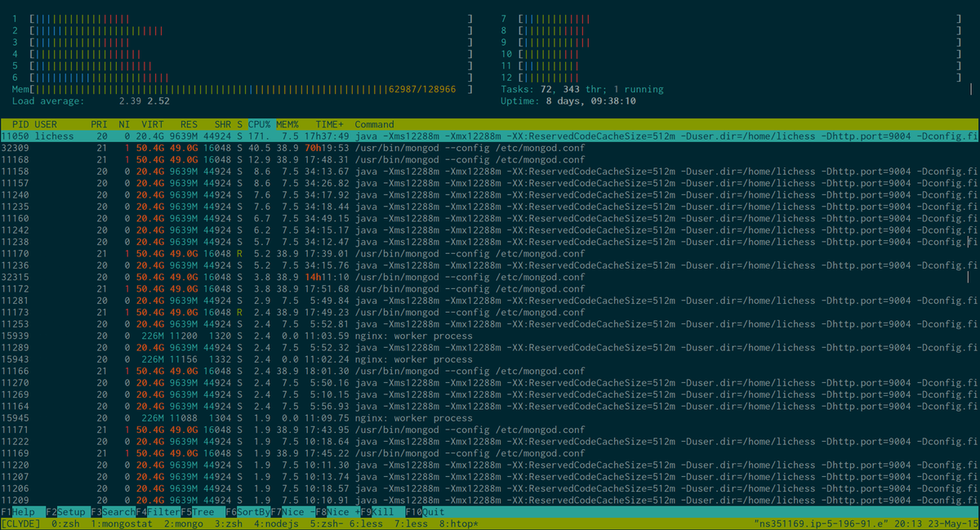980x530 pixels.
Task: Sort by the PRI column header
Action: point(100,124)
